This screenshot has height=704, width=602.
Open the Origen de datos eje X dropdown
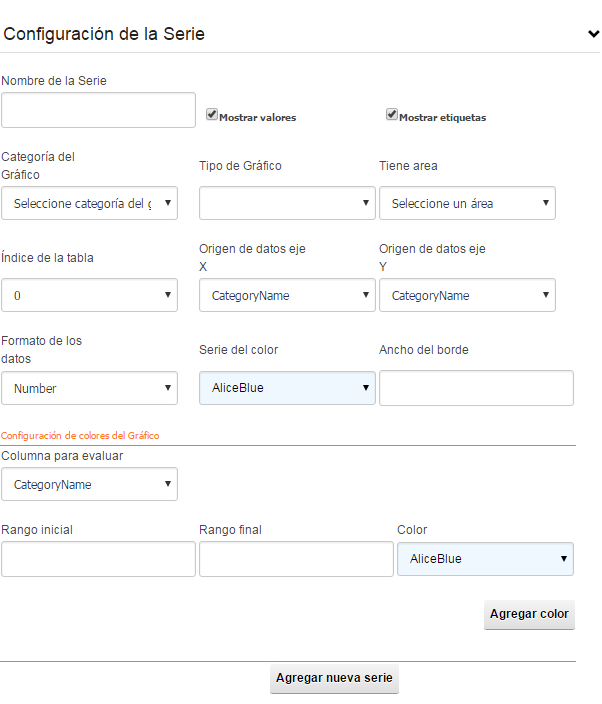point(287,295)
